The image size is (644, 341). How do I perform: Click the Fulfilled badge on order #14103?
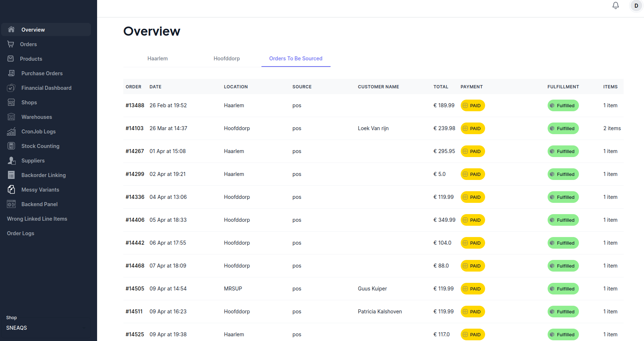click(563, 128)
